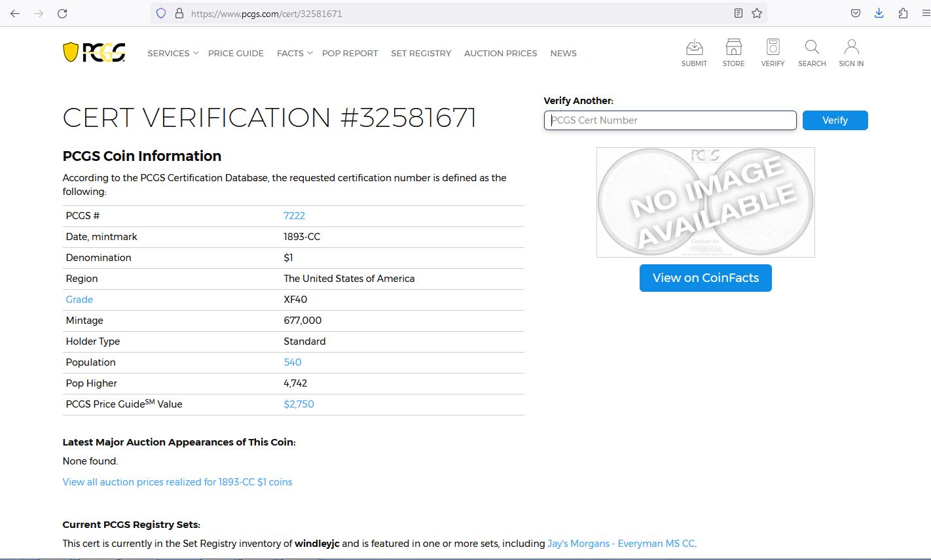Expand the Services dropdown menu
Screen dimensions: 931x560
point(173,54)
